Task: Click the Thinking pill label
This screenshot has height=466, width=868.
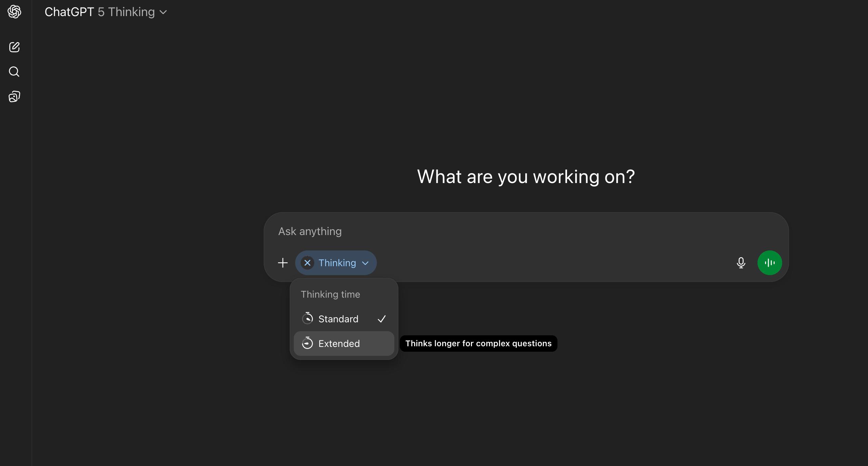Action: click(337, 263)
